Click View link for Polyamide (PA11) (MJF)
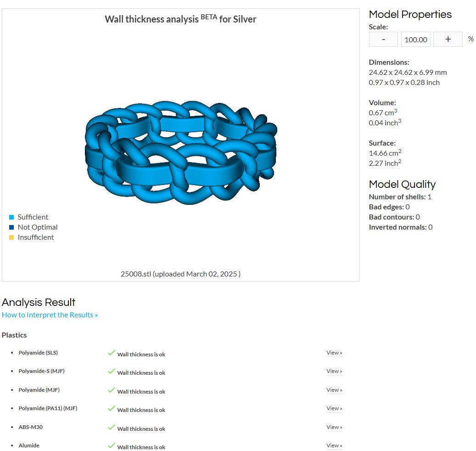 click(x=334, y=408)
